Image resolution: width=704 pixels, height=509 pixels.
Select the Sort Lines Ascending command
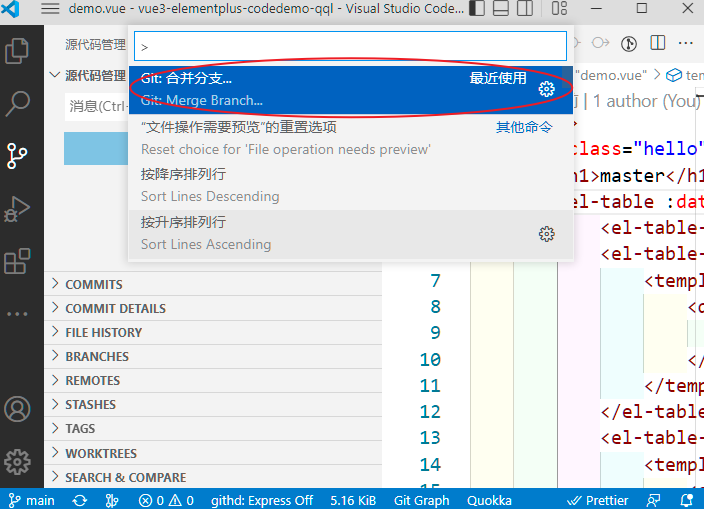coord(351,234)
